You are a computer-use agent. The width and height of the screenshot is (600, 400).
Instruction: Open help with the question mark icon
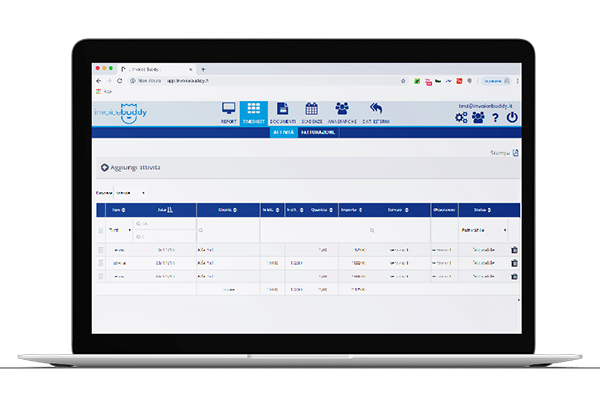(x=495, y=118)
